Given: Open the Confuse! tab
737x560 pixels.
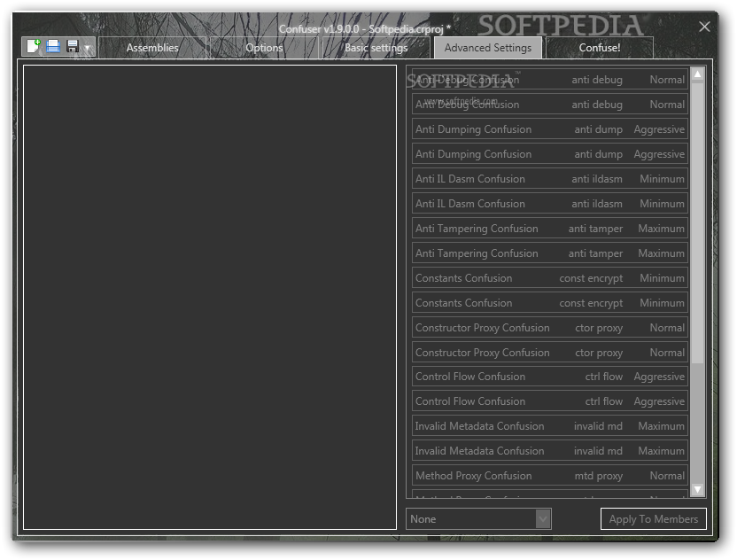Looking at the screenshot, I should 600,48.
